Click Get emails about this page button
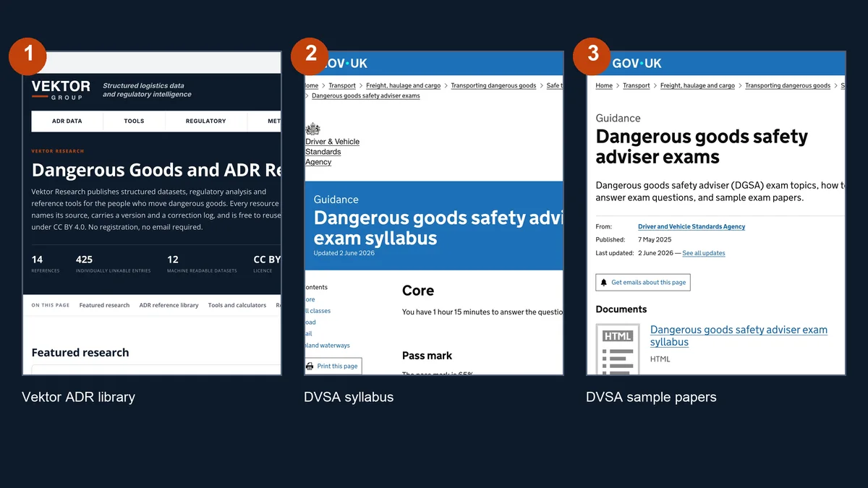868x488 pixels. pos(643,282)
